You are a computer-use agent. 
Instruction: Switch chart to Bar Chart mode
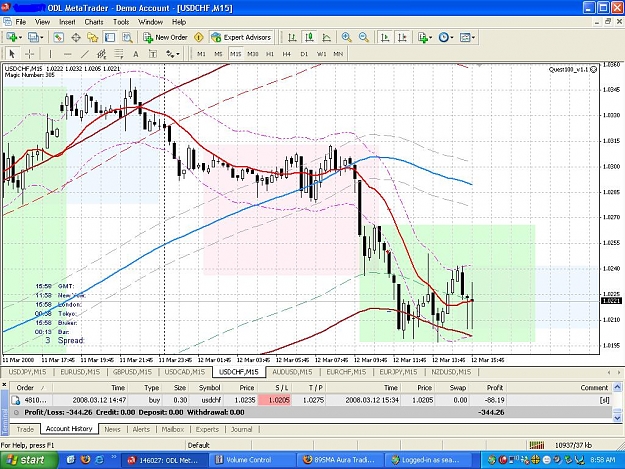click(292, 37)
